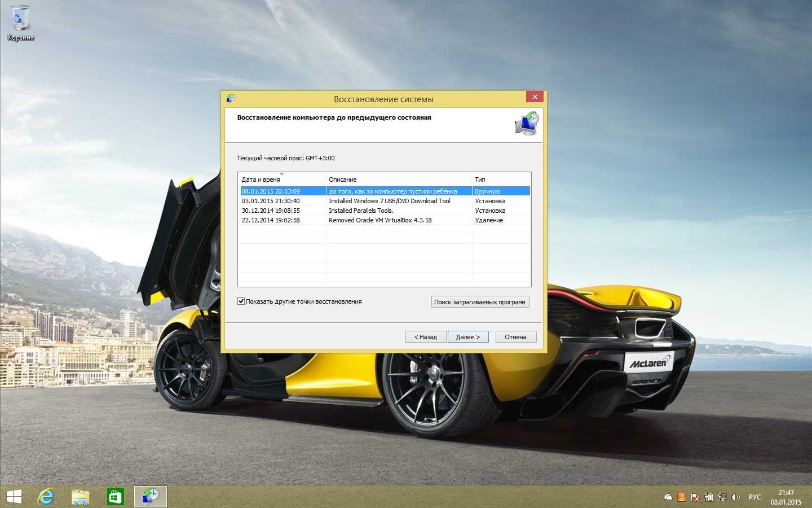
Task: Open File Explorer from the taskbar
Action: [81, 497]
